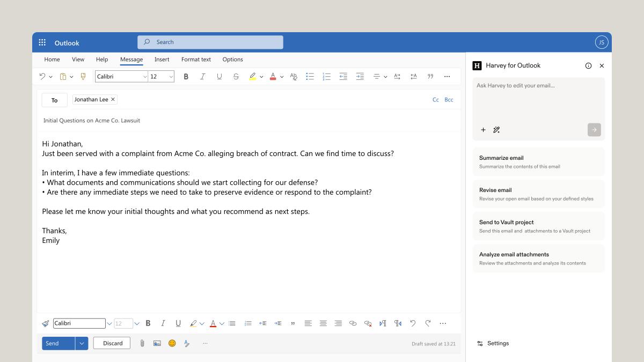Click Summarize email in Harvey panel

[x=538, y=162]
